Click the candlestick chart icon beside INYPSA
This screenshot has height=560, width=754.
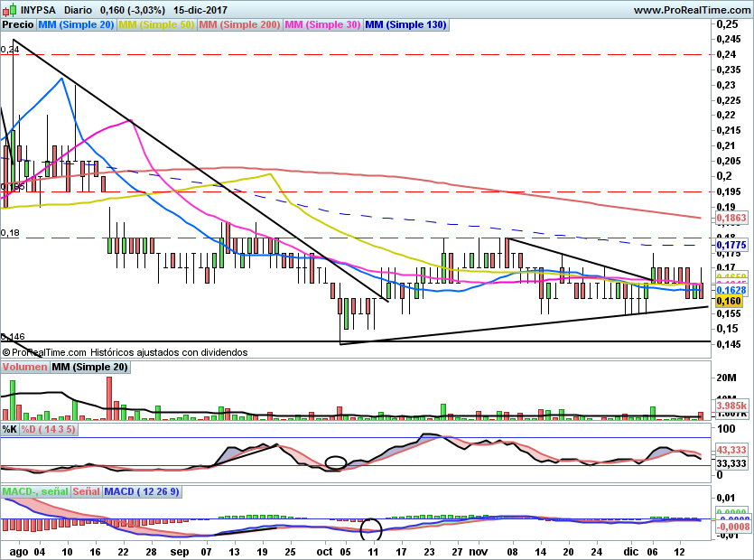coord(10,9)
